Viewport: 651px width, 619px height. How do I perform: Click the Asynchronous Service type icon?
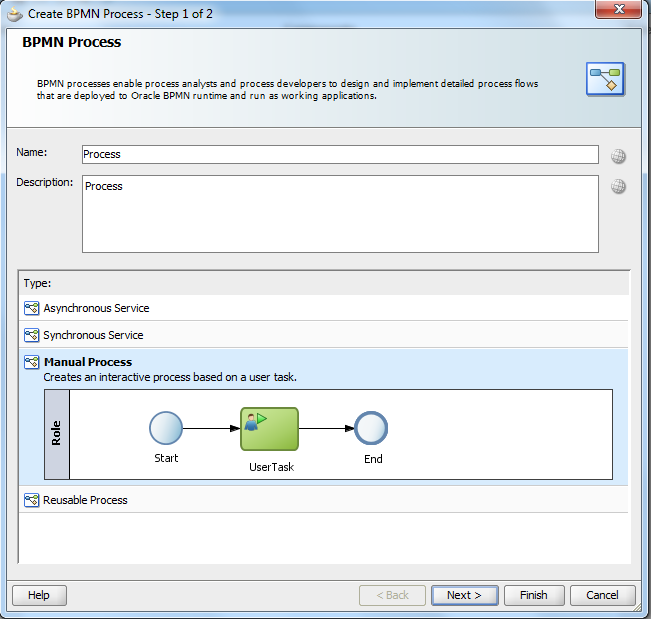32,308
